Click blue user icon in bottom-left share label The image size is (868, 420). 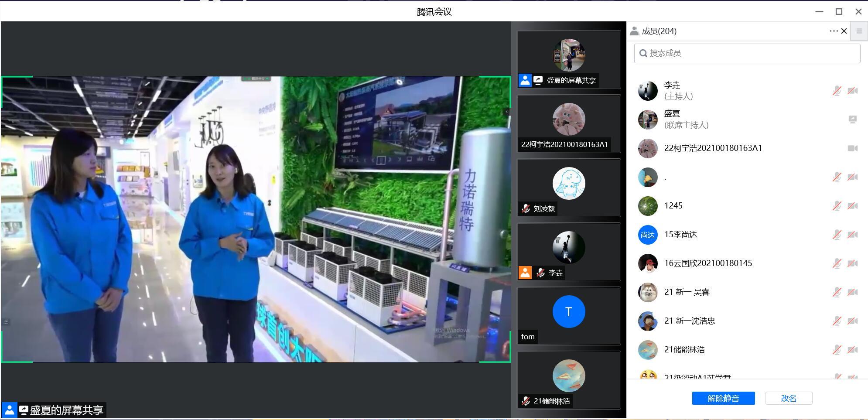tap(10, 410)
